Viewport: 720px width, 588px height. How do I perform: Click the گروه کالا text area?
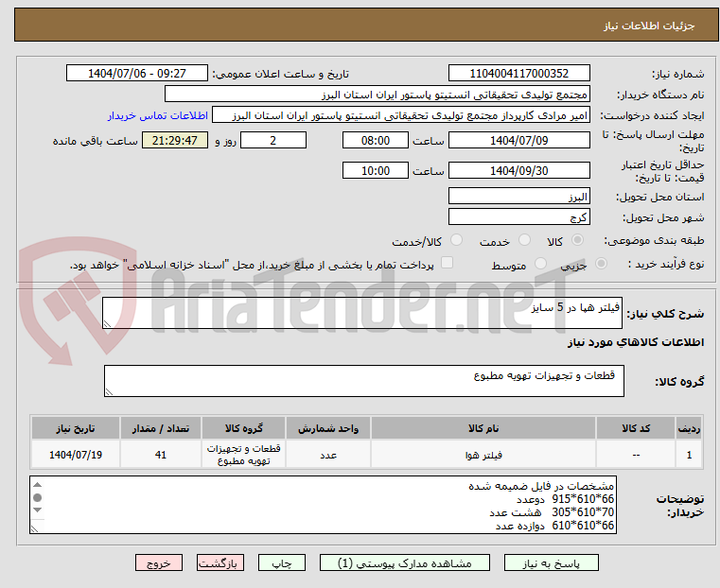[363, 381]
